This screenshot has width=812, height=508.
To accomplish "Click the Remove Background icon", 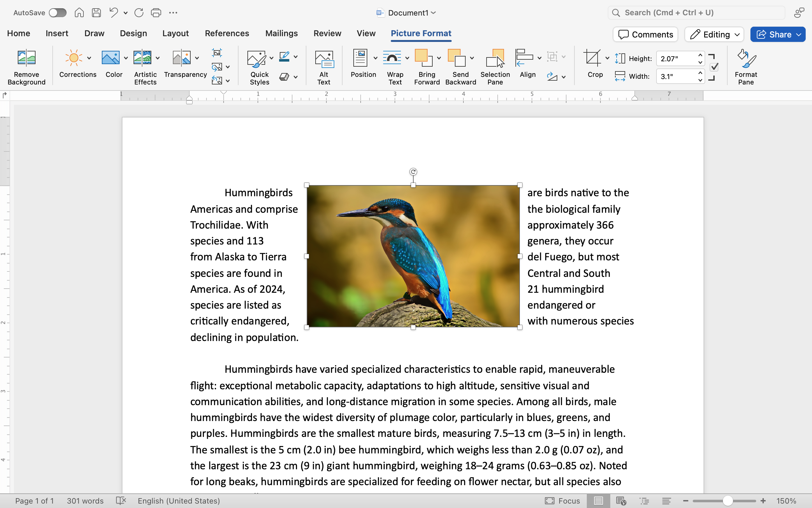I will [26, 57].
